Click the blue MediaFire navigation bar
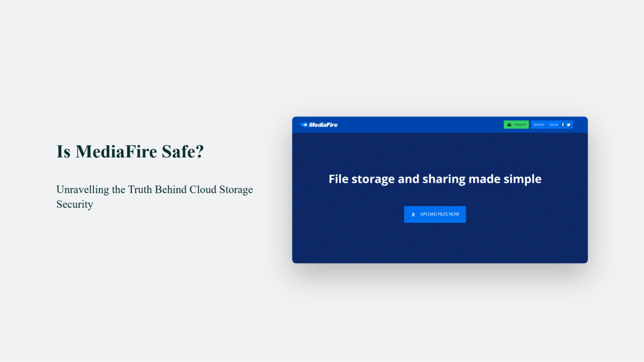This screenshot has height=362, width=644. click(x=419, y=124)
